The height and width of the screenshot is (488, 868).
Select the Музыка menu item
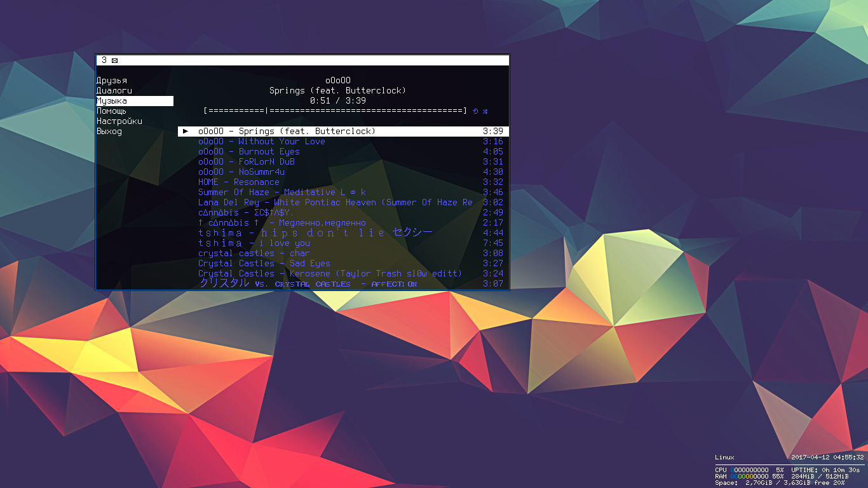click(x=135, y=101)
